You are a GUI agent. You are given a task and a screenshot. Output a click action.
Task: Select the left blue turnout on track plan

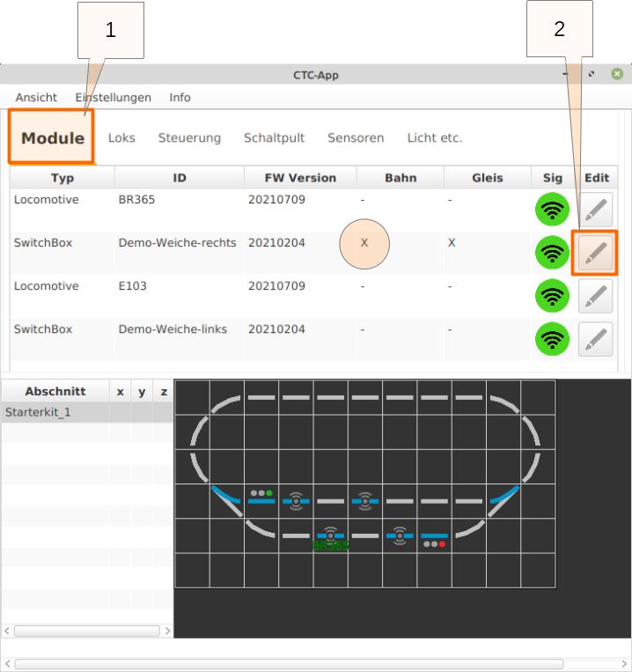pos(226,500)
